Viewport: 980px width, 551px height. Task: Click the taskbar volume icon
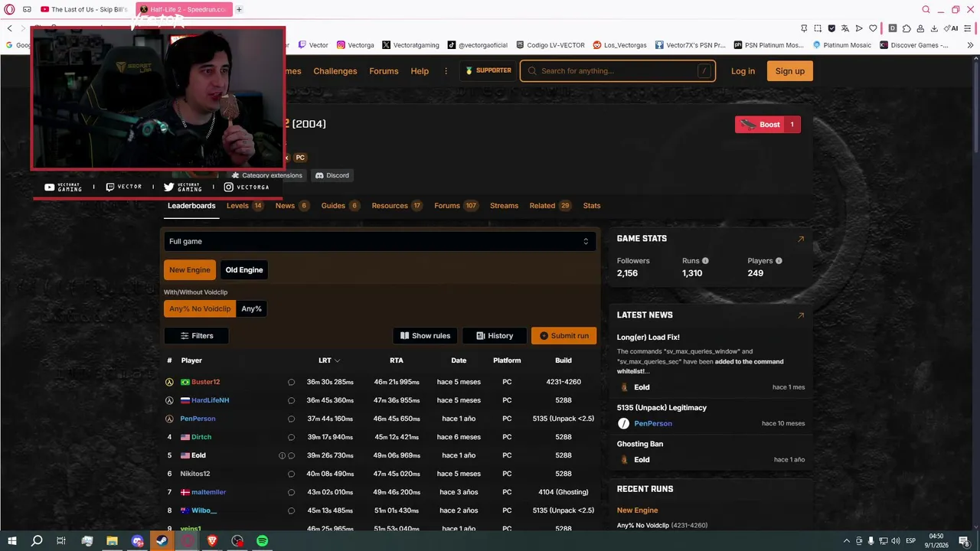[895, 541]
